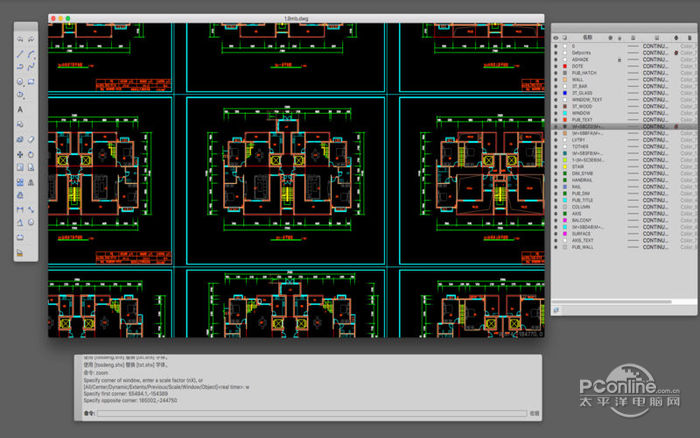Select the Rotate tool
Image resolution: width=700 pixels, height=438 pixels.
point(31,154)
